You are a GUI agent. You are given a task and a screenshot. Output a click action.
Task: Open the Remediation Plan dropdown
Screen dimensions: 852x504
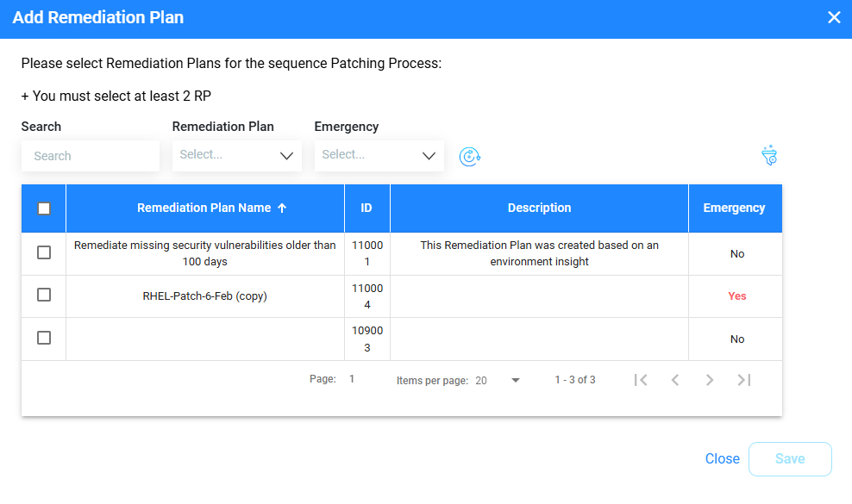(237, 156)
